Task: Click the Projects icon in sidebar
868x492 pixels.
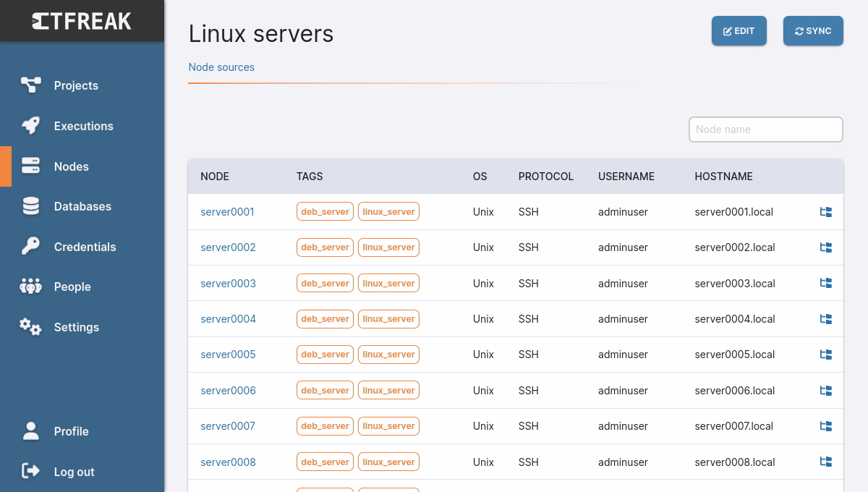Action: click(x=30, y=85)
